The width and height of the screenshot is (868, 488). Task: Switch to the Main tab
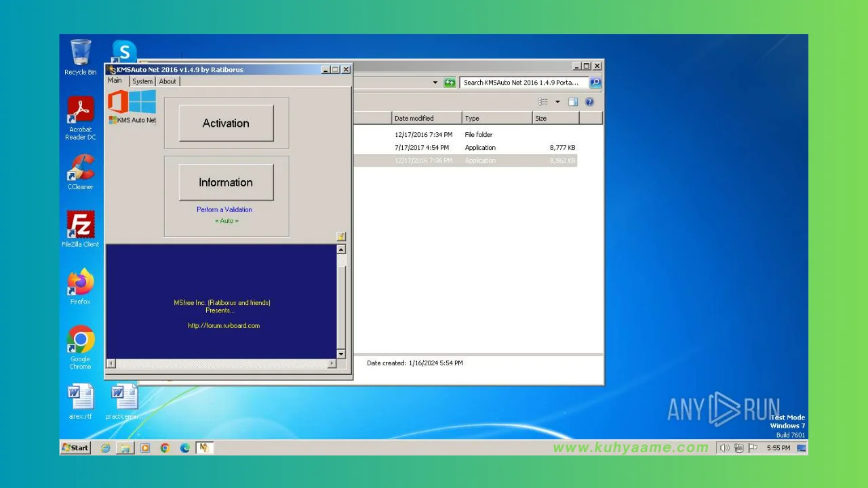point(115,81)
